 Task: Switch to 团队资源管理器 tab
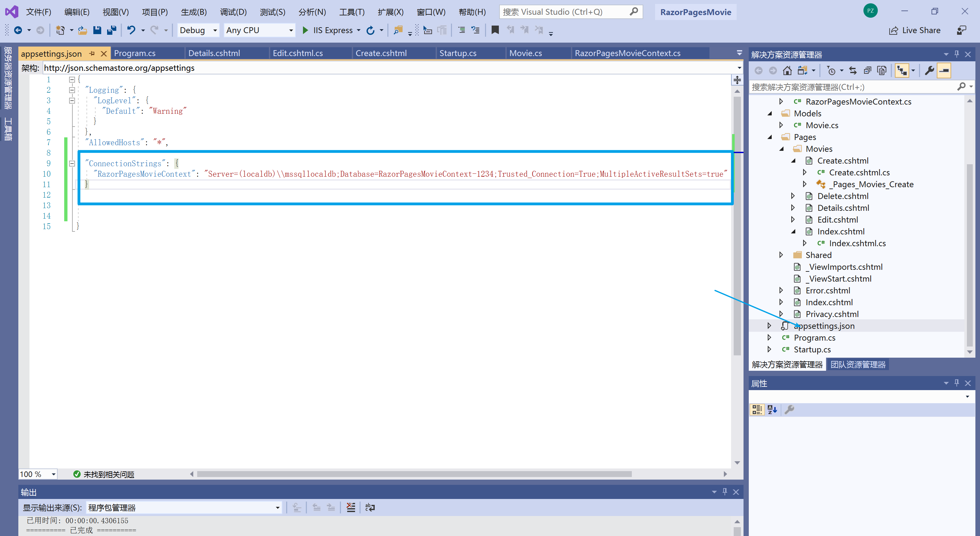(x=857, y=364)
